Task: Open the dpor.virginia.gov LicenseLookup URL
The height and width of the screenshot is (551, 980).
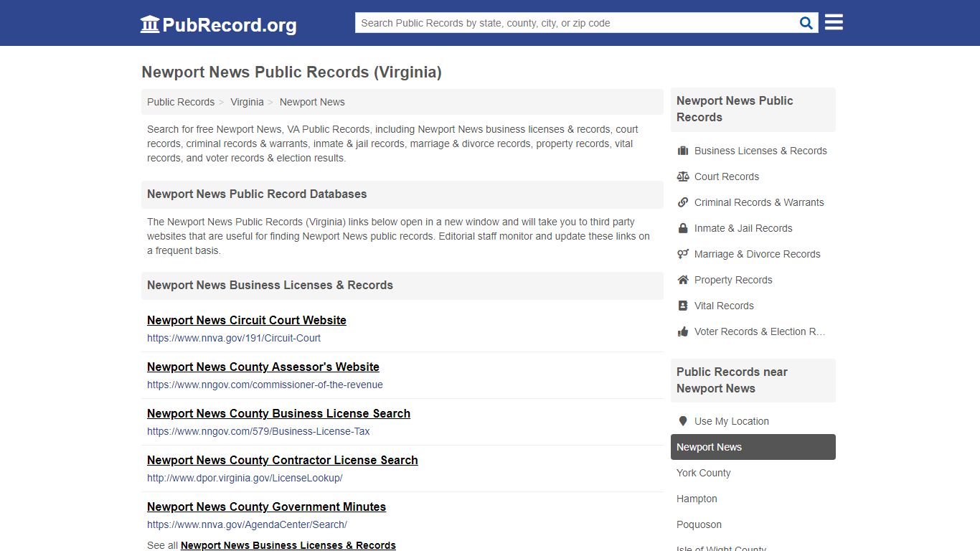Action: [245, 478]
